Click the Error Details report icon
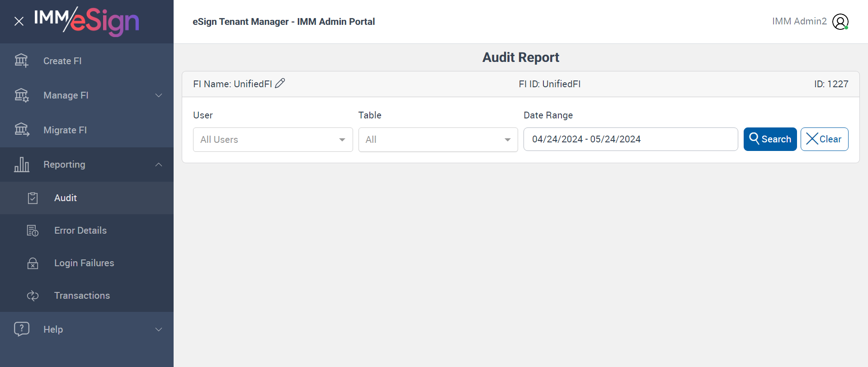 (33, 231)
